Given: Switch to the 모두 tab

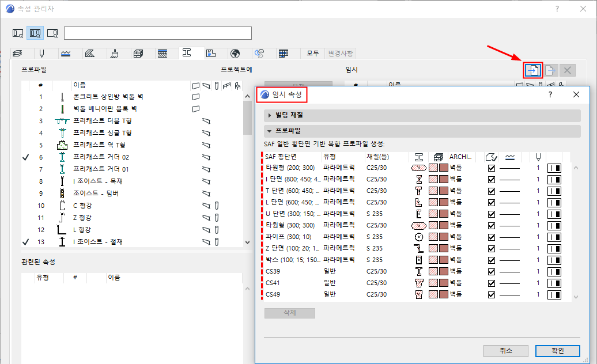Looking at the screenshot, I should click(312, 53).
